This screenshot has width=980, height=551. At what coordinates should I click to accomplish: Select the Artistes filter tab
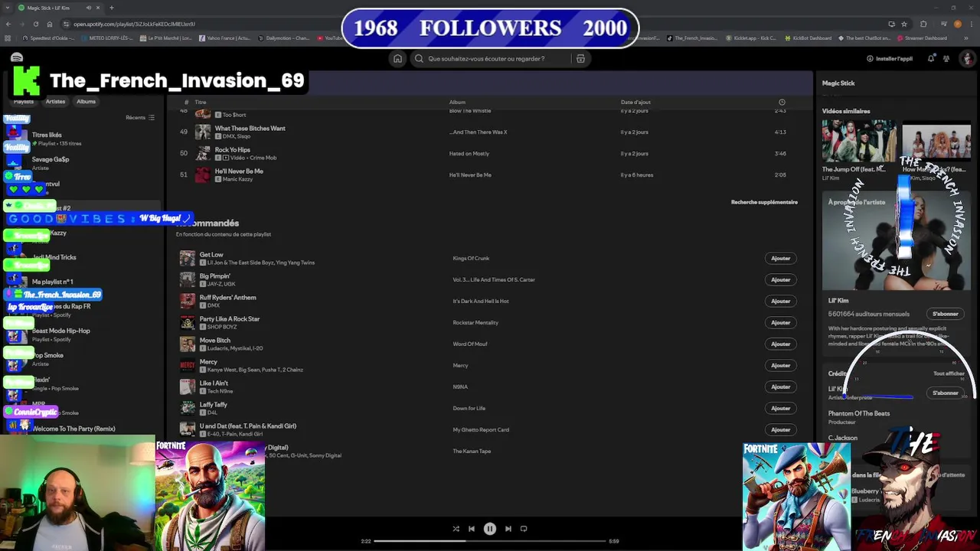click(x=55, y=101)
